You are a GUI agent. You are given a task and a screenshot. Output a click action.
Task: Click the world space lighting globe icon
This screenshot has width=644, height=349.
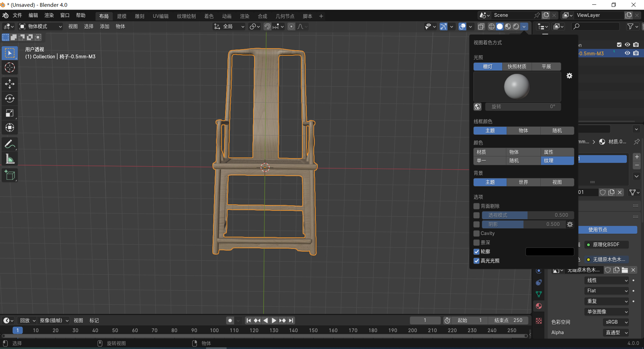coord(478,106)
